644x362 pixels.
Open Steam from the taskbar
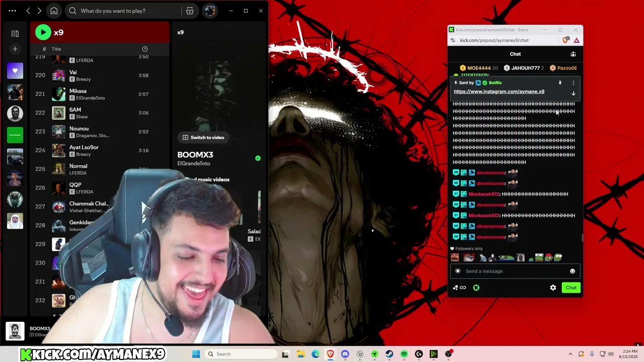[x=389, y=354]
